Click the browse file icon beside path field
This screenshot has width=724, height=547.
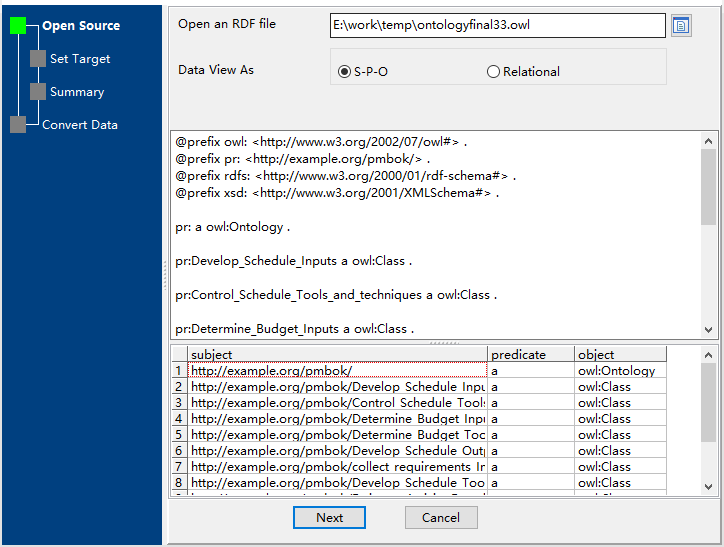(681, 25)
